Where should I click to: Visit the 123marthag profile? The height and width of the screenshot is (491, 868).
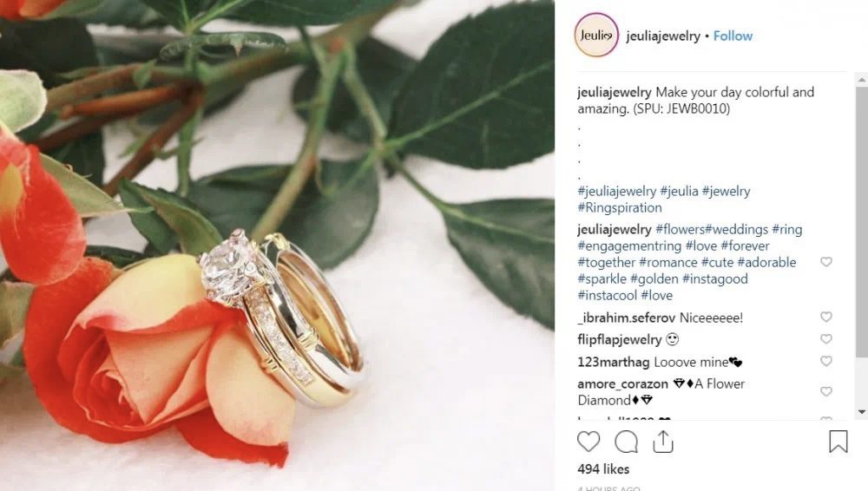tap(614, 362)
